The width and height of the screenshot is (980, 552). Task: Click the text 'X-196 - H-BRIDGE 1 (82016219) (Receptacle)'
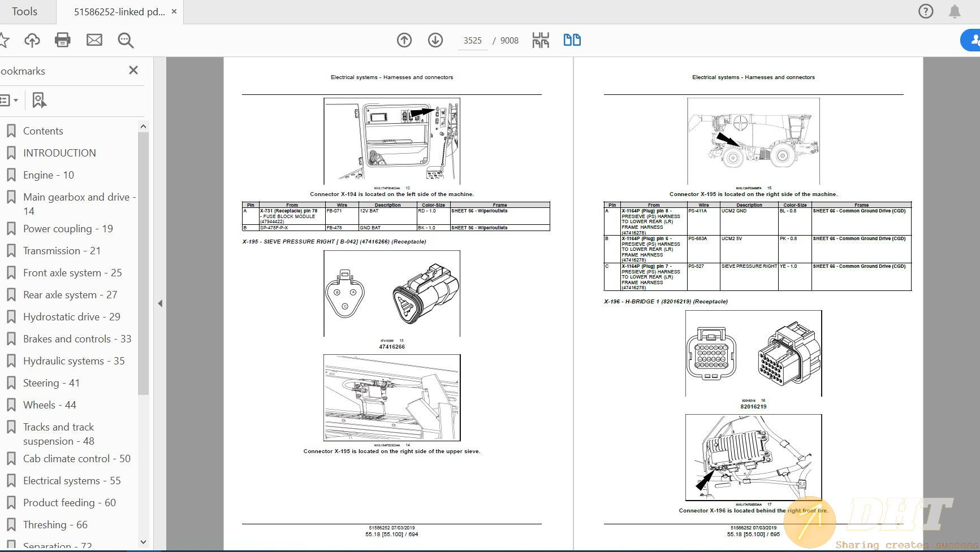point(666,302)
